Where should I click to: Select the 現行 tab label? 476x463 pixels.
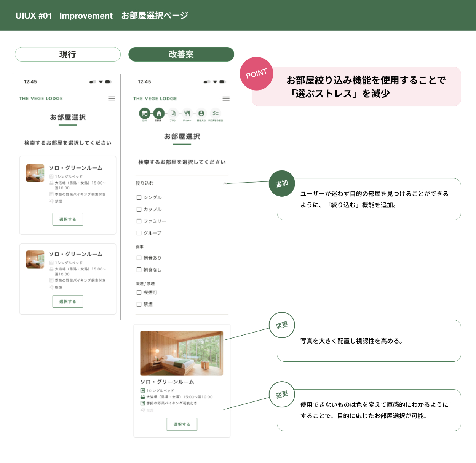[x=68, y=54]
